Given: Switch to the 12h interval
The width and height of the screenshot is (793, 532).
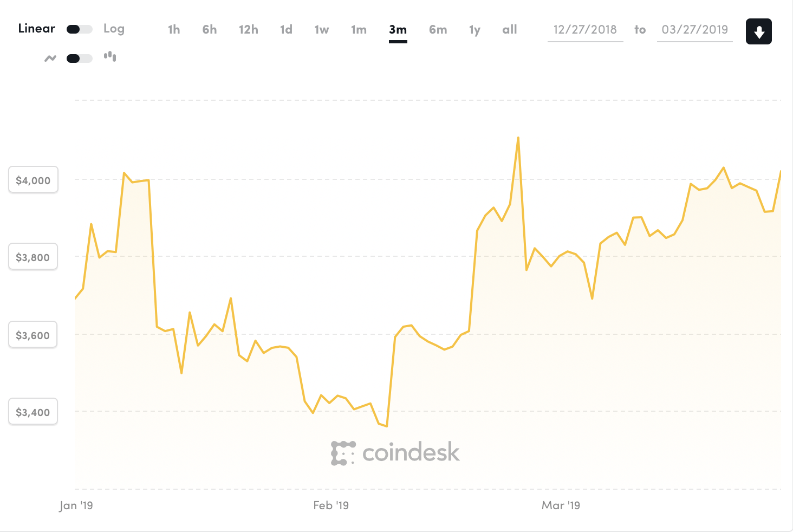Looking at the screenshot, I should tap(248, 30).
